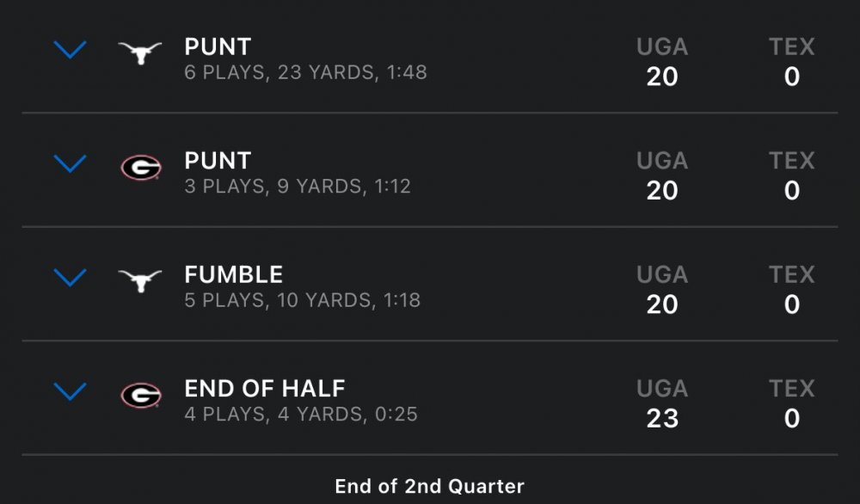Click the "4 PLAYS, 4 YARDS, 0:25" summary
Viewport: 860px width, 504px height.
301,415
